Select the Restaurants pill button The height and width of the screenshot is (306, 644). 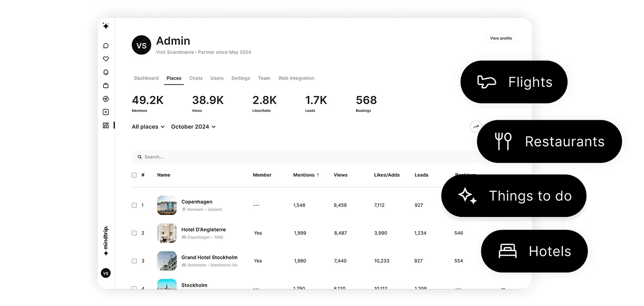click(549, 142)
